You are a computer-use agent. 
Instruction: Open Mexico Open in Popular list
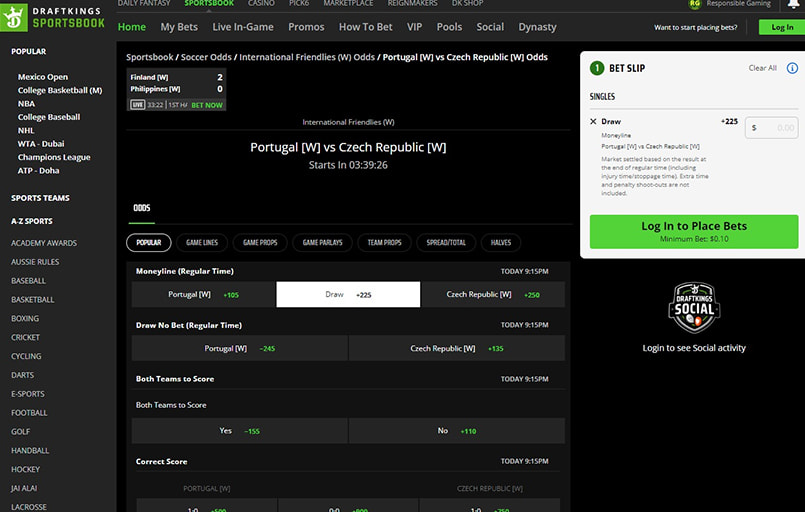(43, 77)
